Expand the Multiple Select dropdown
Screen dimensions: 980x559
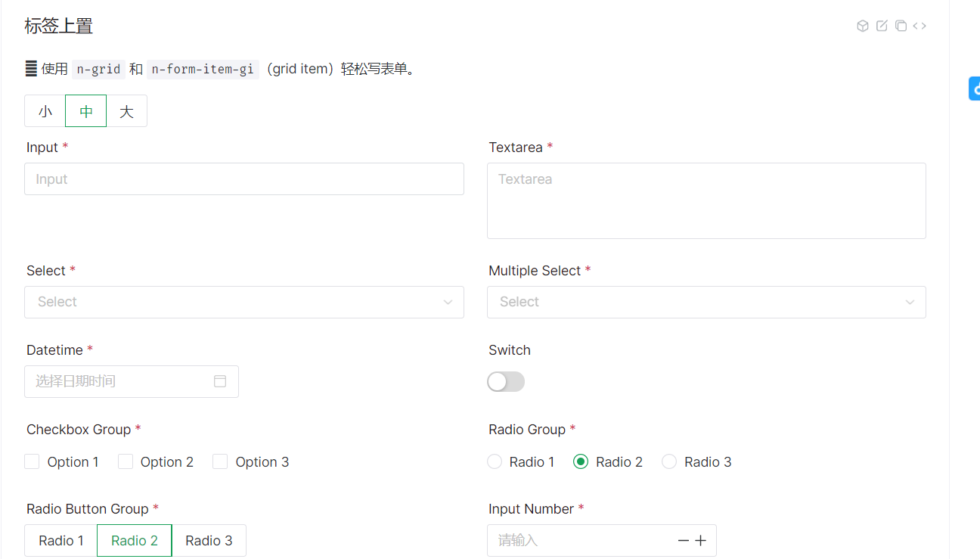(x=706, y=302)
